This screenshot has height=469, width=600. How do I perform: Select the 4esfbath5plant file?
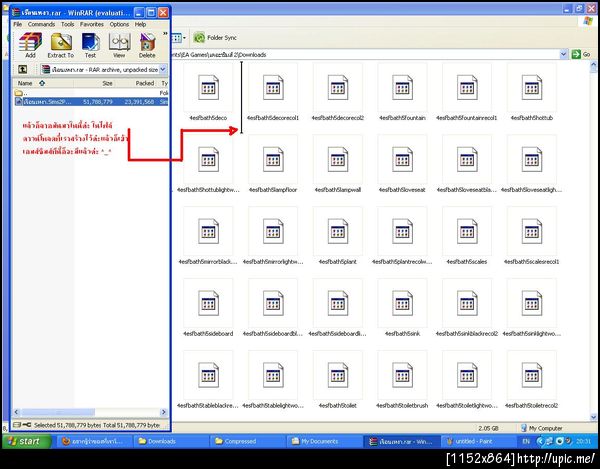point(338,236)
